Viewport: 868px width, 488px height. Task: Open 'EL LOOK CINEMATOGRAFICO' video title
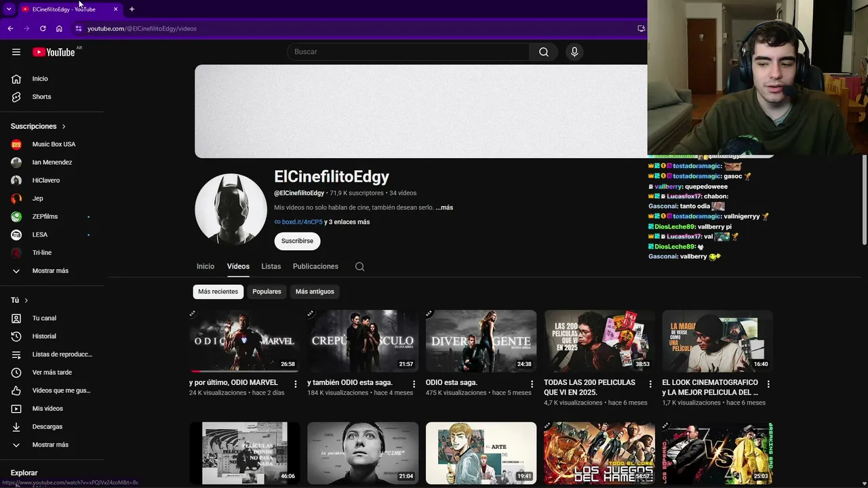(x=710, y=388)
